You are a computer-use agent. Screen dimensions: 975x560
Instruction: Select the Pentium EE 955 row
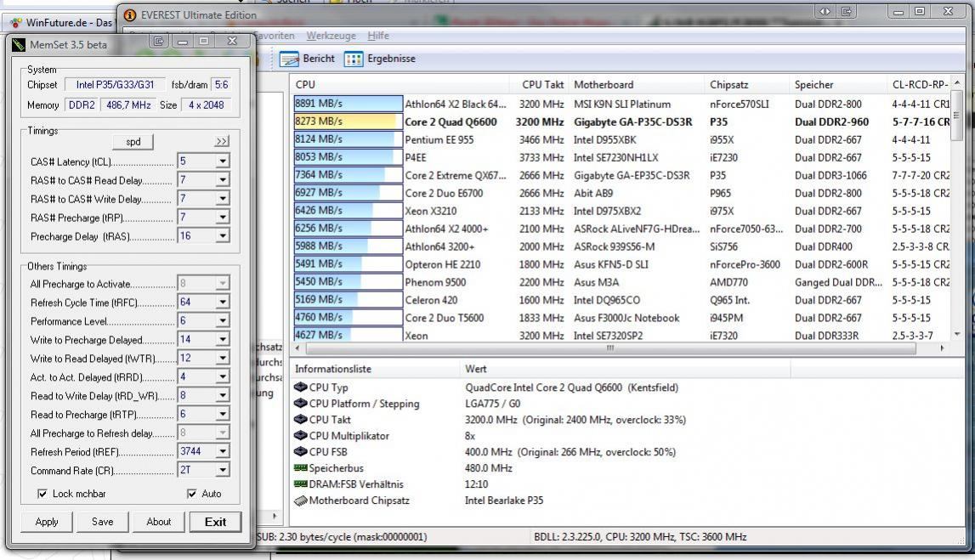coord(622,140)
